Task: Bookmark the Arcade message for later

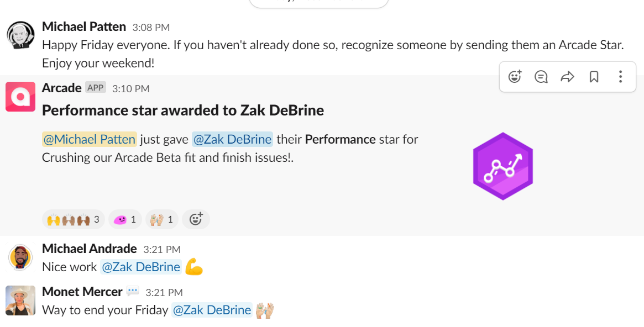Action: (x=594, y=77)
